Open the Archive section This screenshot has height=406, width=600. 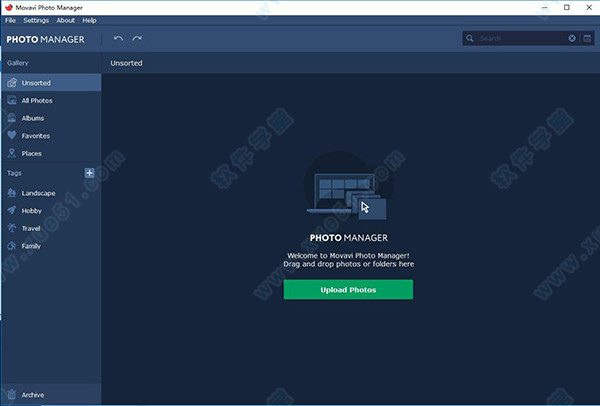[32, 395]
